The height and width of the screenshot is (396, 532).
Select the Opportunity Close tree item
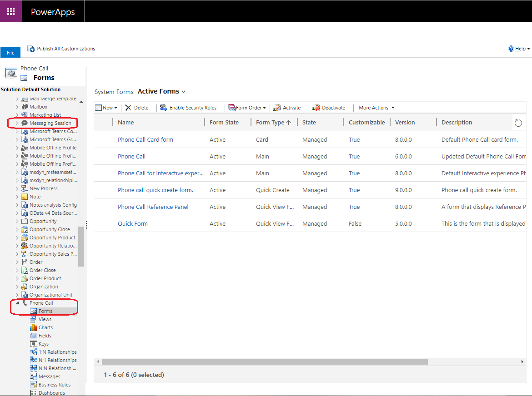tap(50, 229)
